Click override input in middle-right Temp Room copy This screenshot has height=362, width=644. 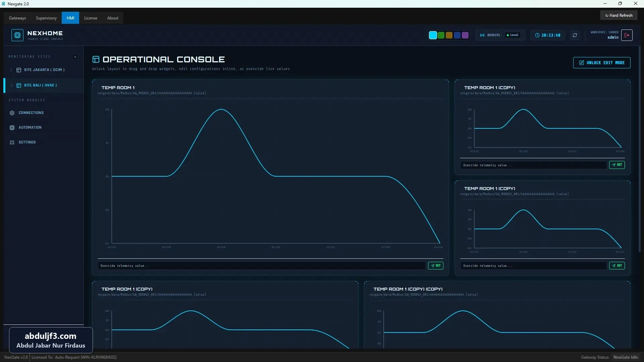point(534,266)
